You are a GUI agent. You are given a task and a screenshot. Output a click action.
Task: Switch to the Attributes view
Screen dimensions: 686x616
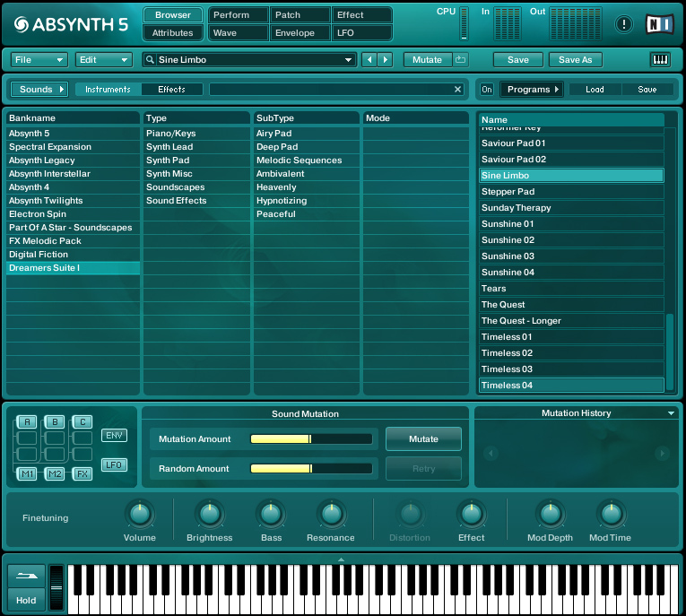coord(173,33)
